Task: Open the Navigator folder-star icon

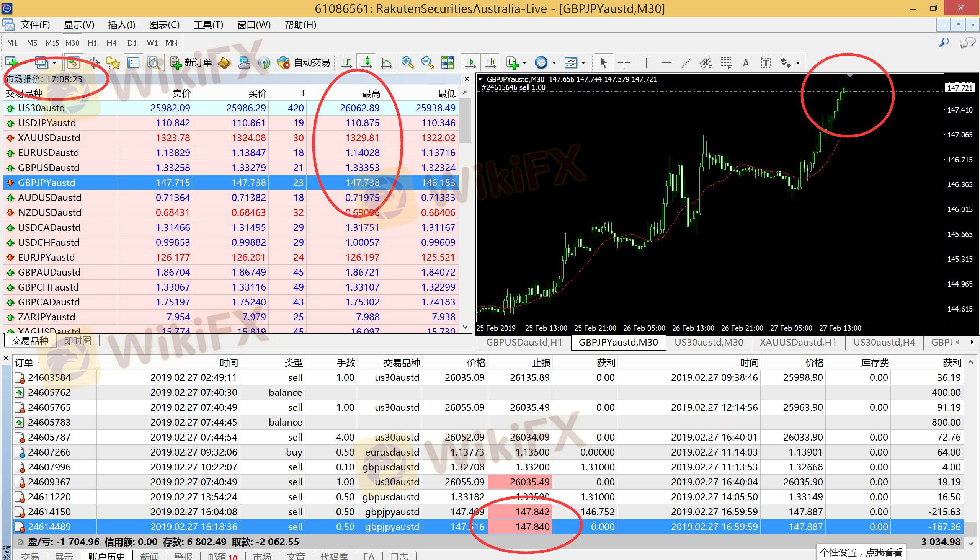Action: coord(113,62)
